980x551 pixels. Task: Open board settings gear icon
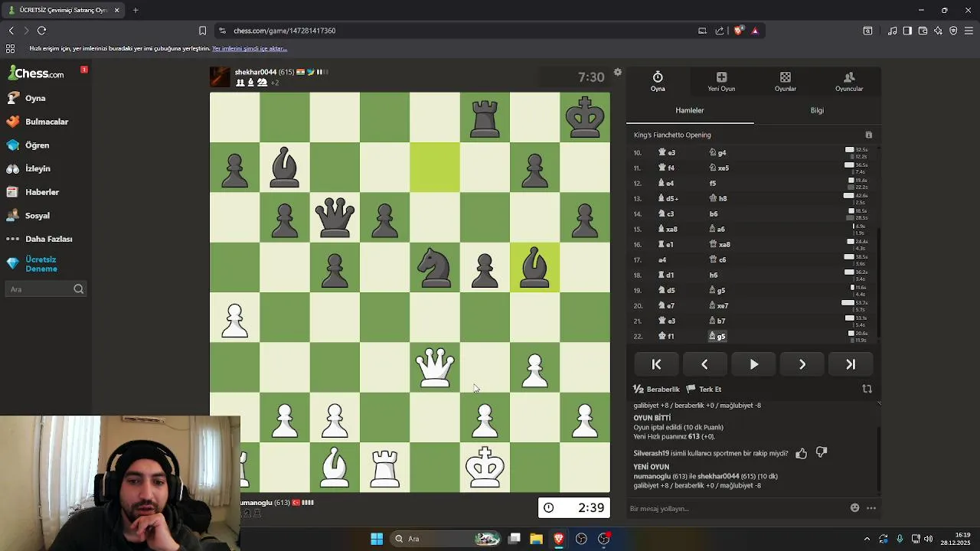[x=618, y=73]
